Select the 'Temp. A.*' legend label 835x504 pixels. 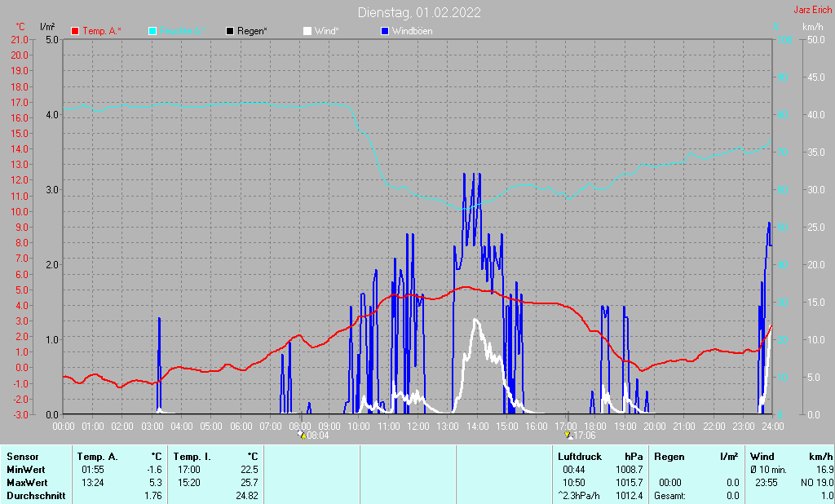[102, 31]
